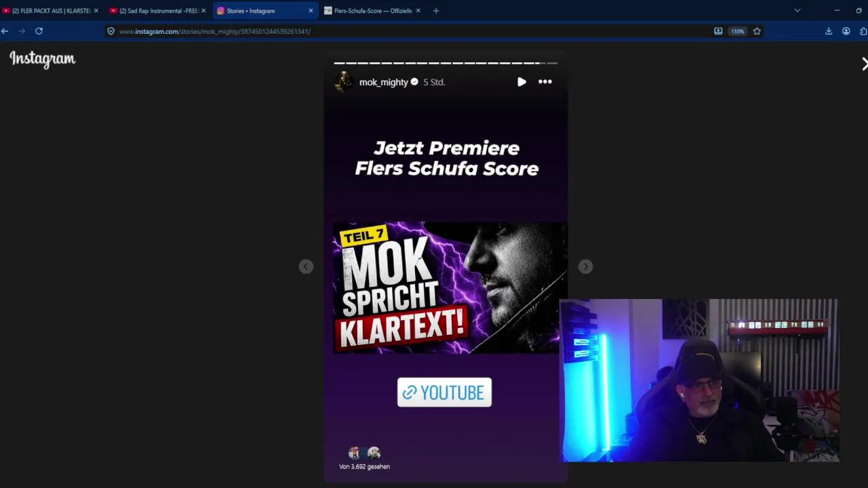Close the Flers-Schufa-Score tab
868x488 pixels.
[418, 11]
